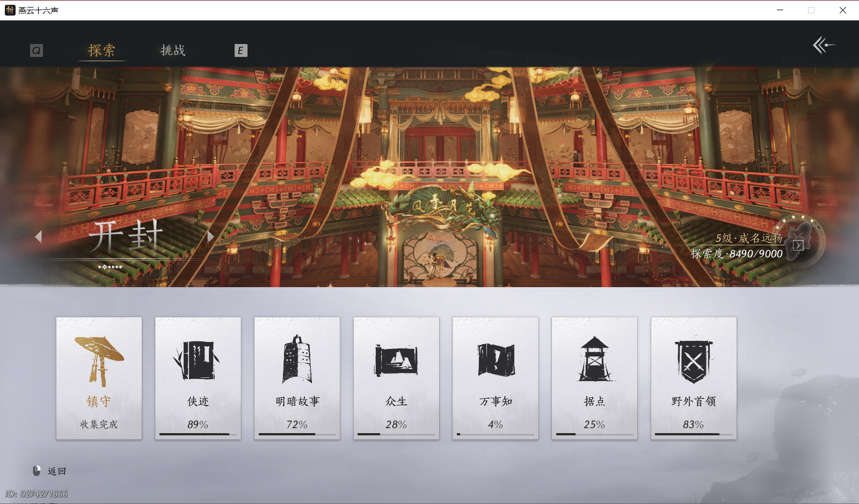
Task: Click the straw hat 镇守 icon
Action: coord(99,361)
